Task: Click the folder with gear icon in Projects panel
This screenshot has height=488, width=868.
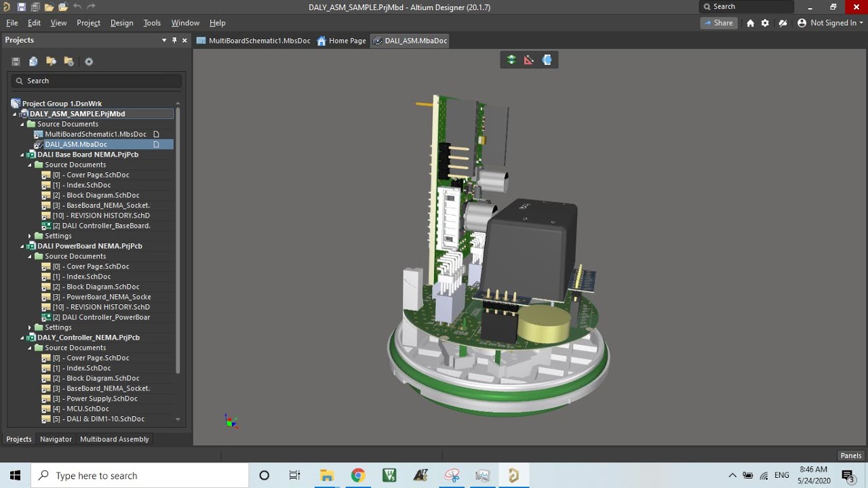Action: pyautogui.click(x=68, y=61)
